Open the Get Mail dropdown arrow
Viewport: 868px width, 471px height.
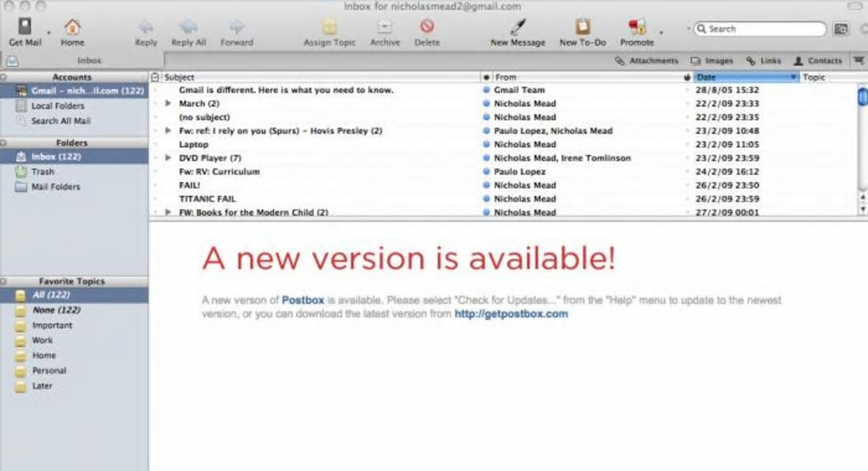tap(49, 33)
